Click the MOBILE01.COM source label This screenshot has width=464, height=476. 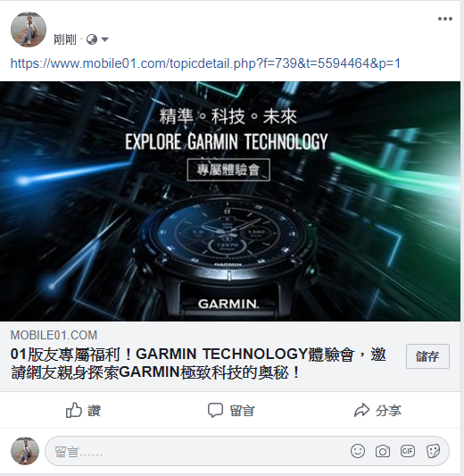54,335
